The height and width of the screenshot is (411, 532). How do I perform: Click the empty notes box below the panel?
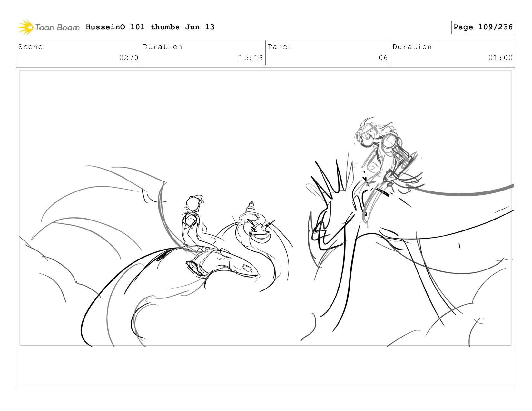pos(266,368)
